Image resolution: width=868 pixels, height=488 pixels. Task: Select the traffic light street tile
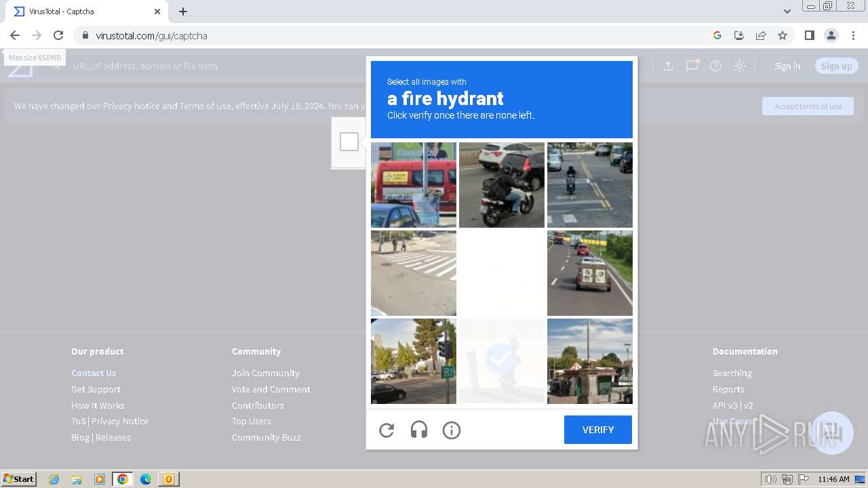pyautogui.click(x=414, y=361)
